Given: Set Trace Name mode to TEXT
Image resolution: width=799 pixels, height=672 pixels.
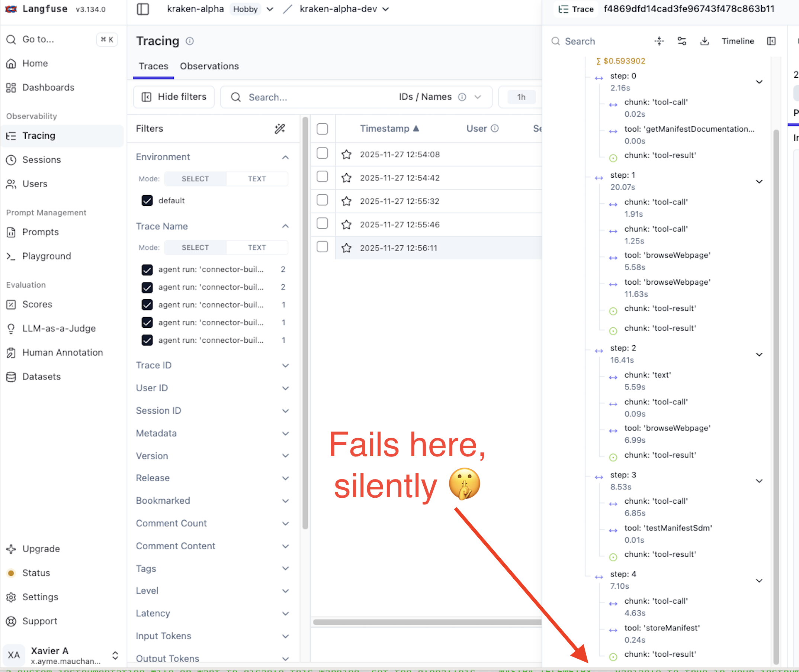Looking at the screenshot, I should click(257, 248).
